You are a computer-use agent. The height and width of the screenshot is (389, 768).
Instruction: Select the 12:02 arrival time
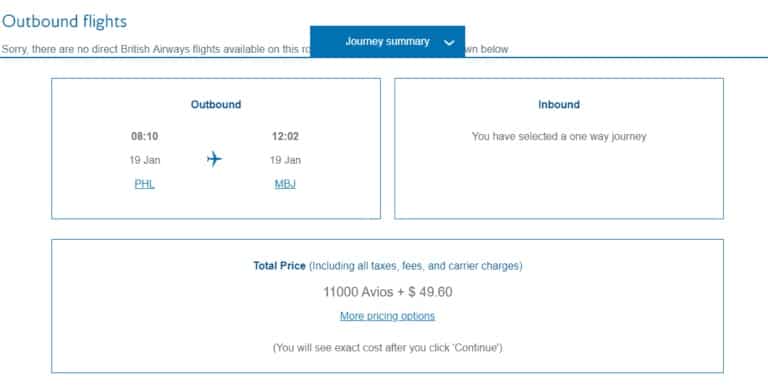coord(285,136)
